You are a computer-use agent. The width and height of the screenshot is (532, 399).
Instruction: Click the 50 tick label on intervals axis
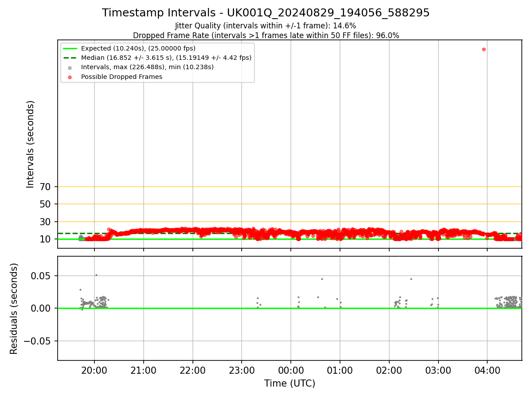tap(46, 204)
